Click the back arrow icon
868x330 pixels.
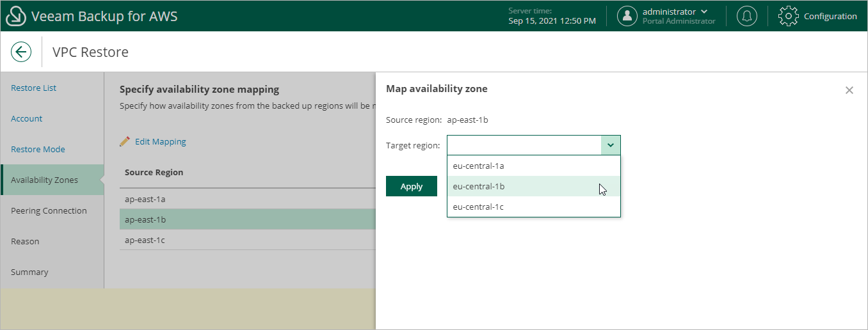(21, 52)
